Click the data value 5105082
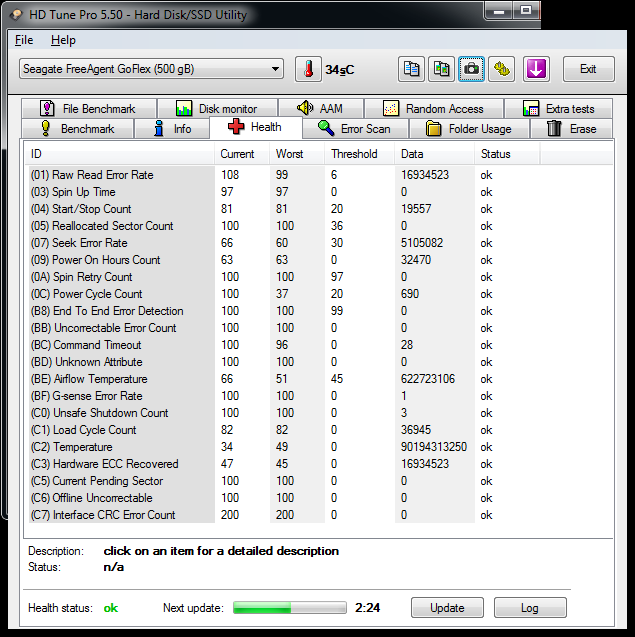The width and height of the screenshot is (635, 637). coord(422,243)
